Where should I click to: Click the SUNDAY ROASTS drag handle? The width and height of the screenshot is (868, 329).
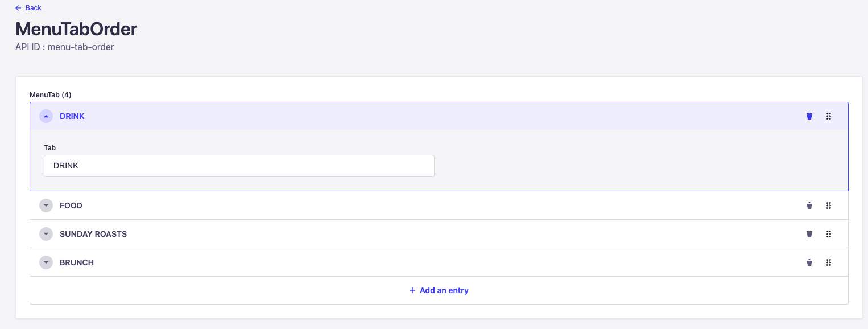click(x=829, y=234)
